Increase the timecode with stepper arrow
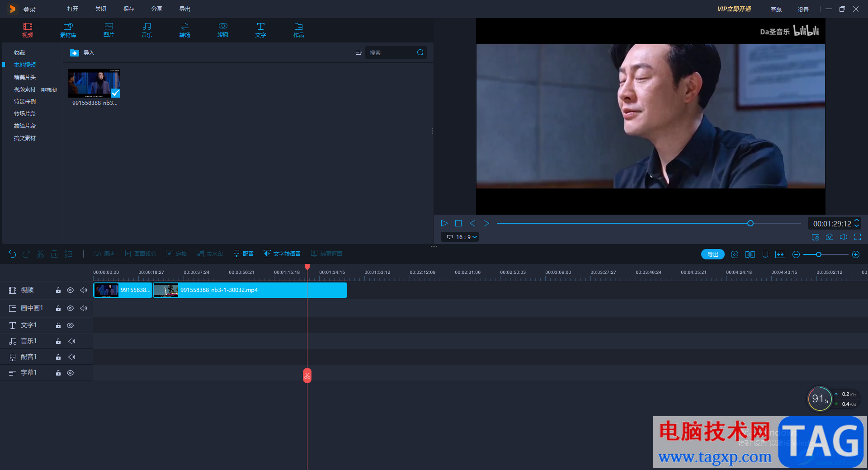The image size is (868, 470). 857,221
